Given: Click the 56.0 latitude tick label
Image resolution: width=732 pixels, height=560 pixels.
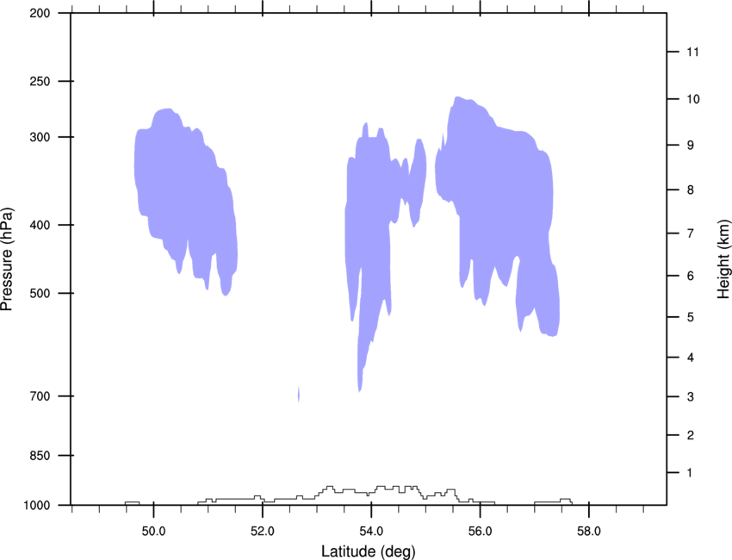Looking at the screenshot, I should [x=480, y=532].
